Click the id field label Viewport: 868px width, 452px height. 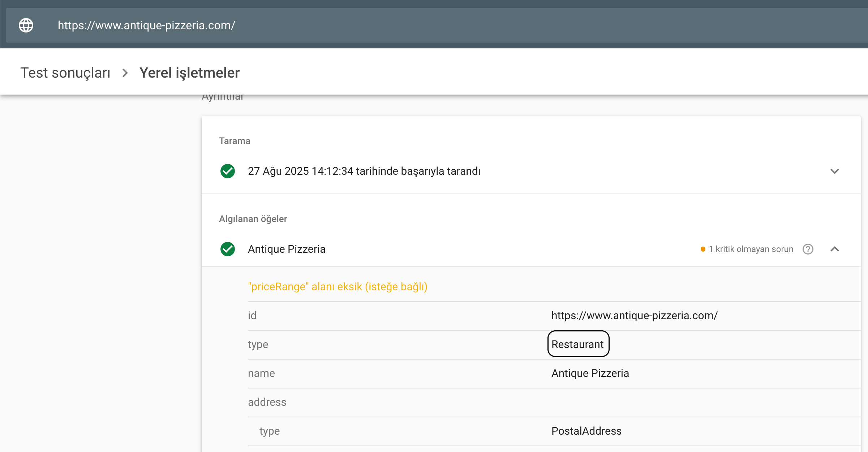point(252,316)
